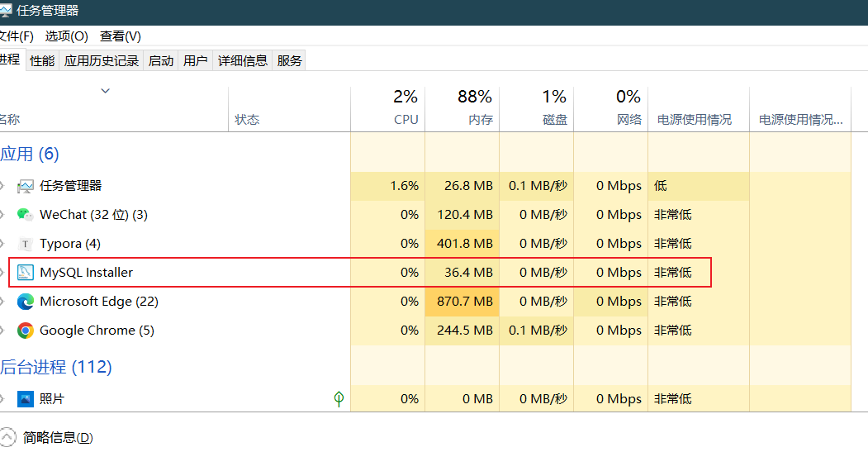The image size is (868, 452).
Task: Click the 120.4 MB memory cell for WeChat
Action: [462, 215]
